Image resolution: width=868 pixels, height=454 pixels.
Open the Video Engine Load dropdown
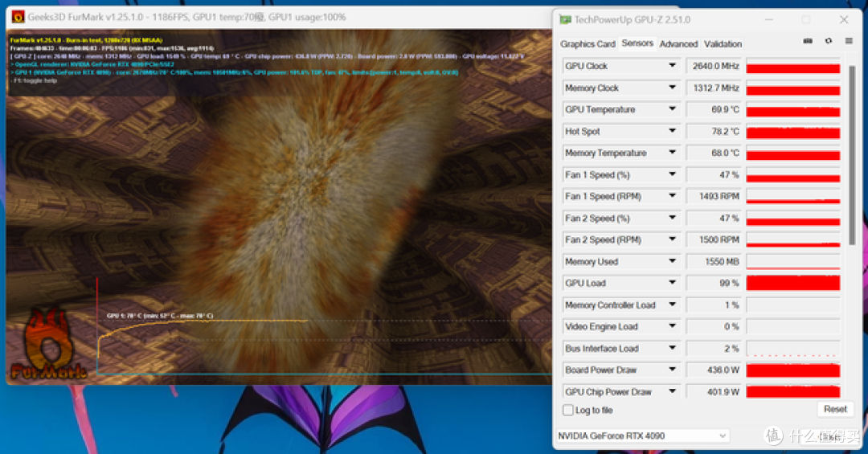[672, 327]
